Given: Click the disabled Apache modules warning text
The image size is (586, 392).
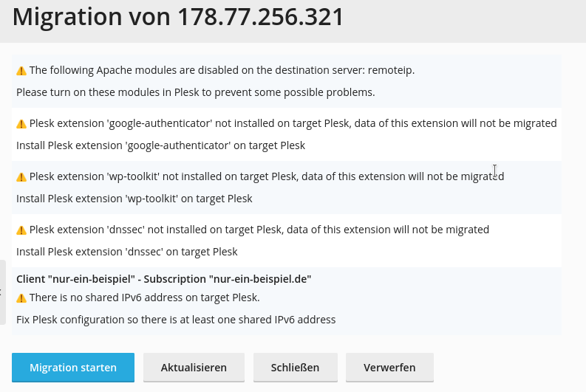Looking at the screenshot, I should (222, 70).
